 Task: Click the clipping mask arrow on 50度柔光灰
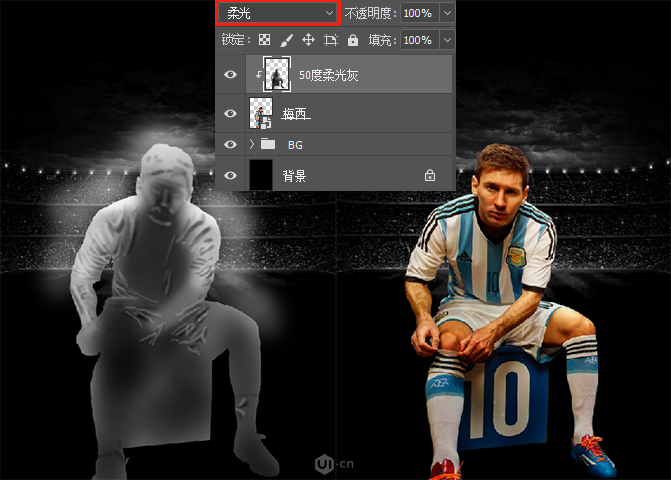[258, 74]
